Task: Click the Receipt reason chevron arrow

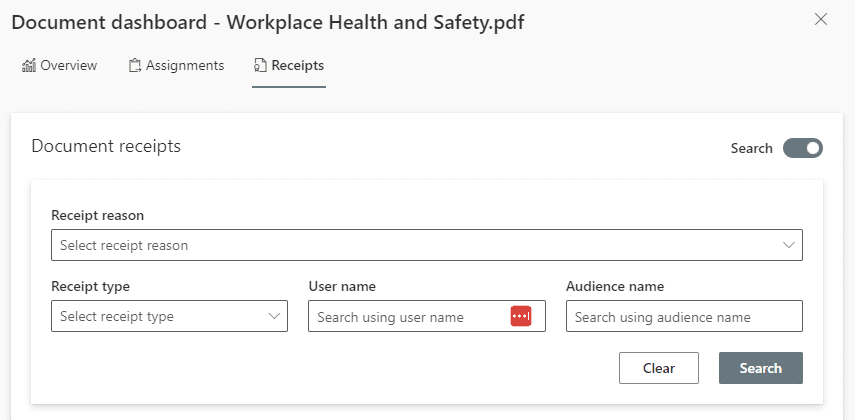Action: tap(789, 245)
